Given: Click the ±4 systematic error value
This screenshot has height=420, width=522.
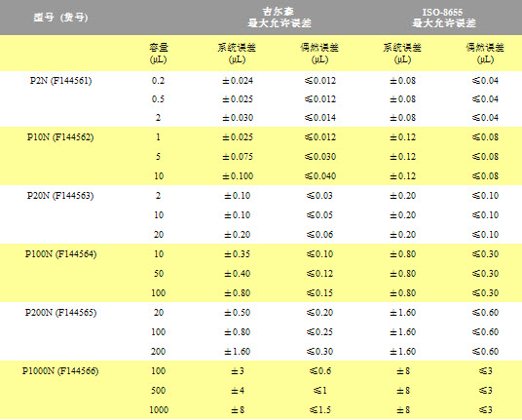Looking at the screenshot, I should 238,391.
